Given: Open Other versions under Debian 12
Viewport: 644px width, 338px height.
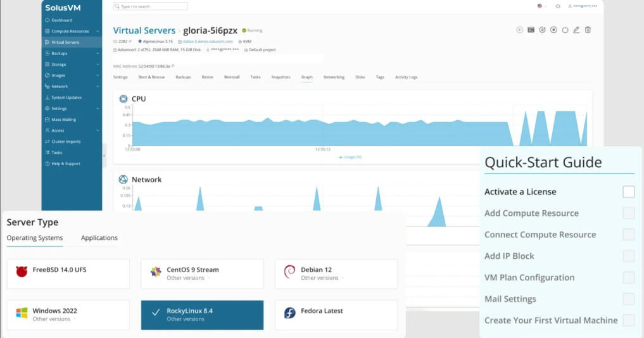Looking at the screenshot, I should pyautogui.click(x=322, y=278).
